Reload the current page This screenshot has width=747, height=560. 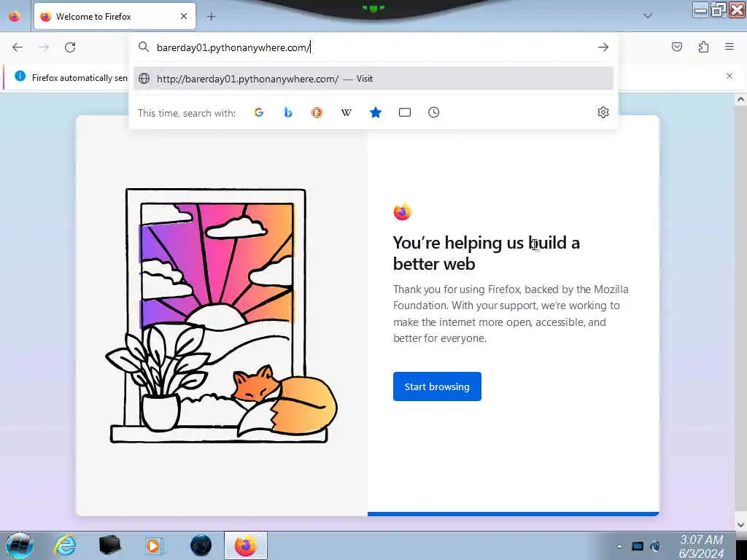tap(70, 47)
